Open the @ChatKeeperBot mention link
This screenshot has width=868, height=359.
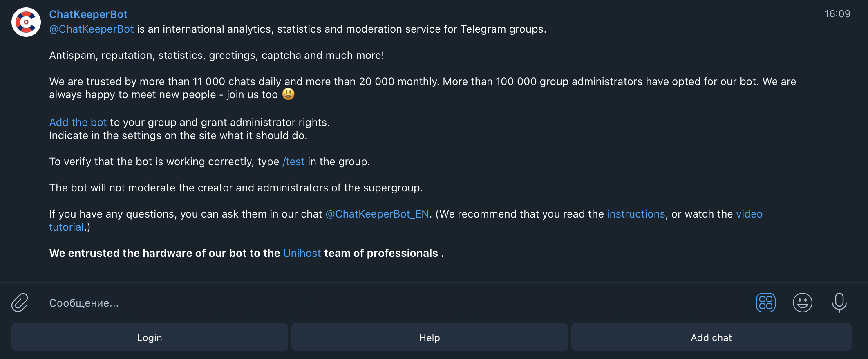tap(92, 29)
